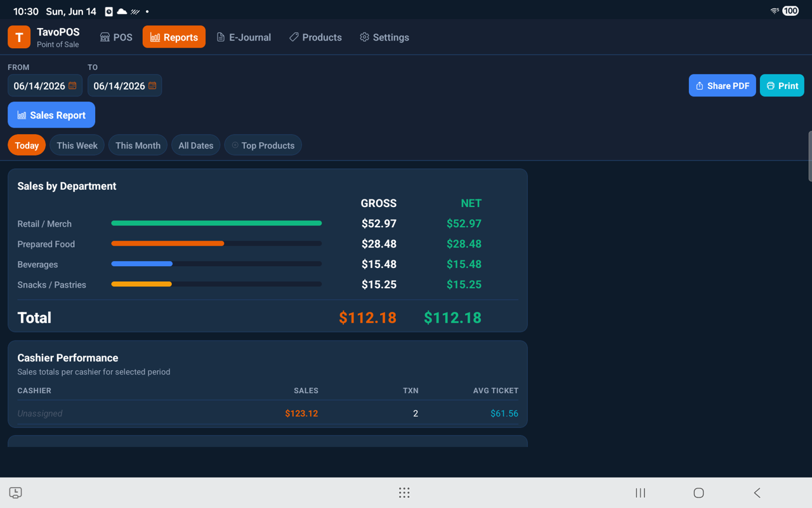Viewport: 812px width, 508px height.
Task: Click the NET column header
Action: click(471, 203)
